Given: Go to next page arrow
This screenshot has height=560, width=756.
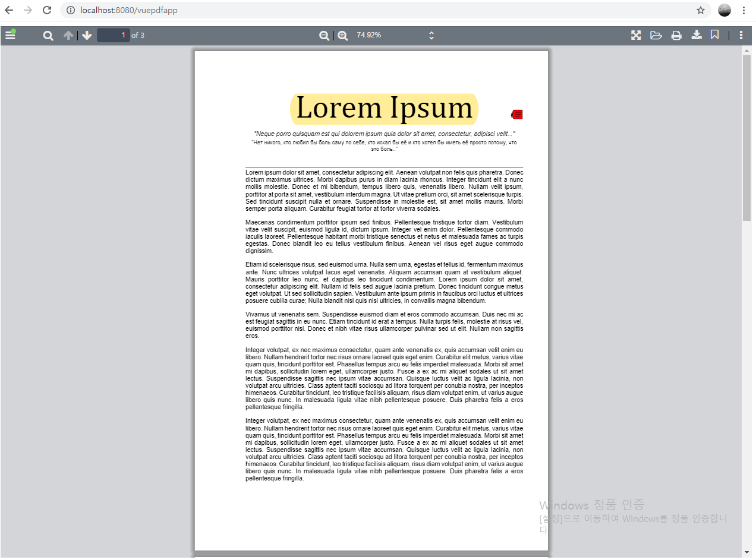Looking at the screenshot, I should (87, 36).
